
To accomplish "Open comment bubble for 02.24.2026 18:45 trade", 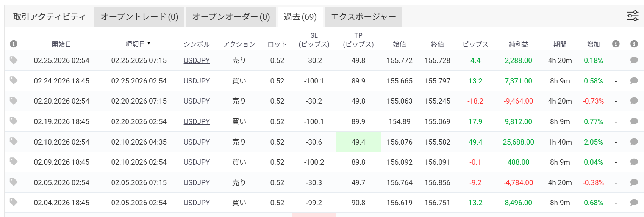I will click(634, 80).
